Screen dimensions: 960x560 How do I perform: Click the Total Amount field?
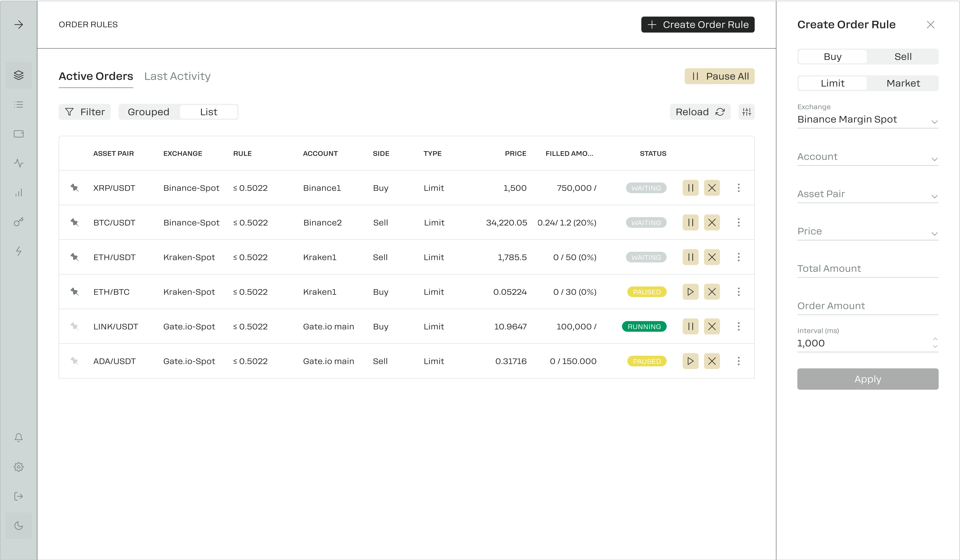point(867,269)
